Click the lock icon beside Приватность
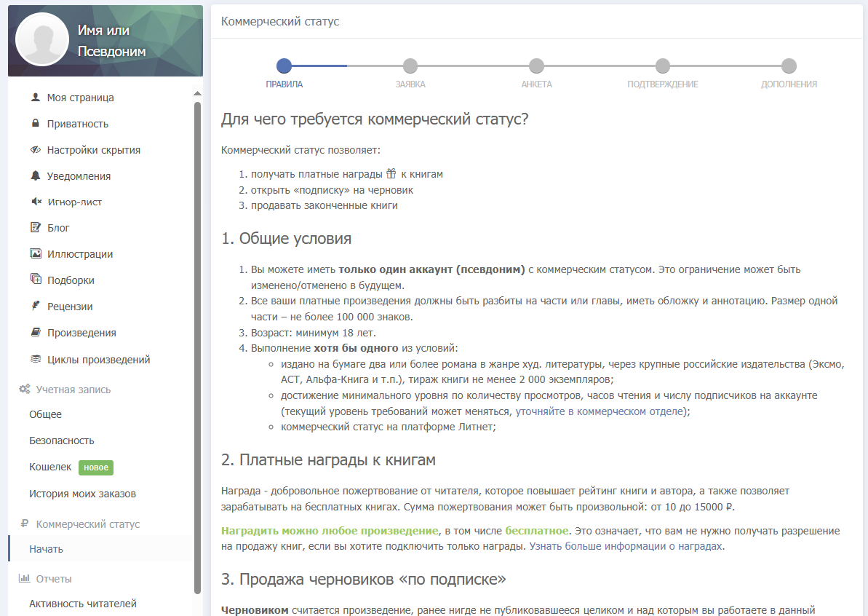This screenshot has height=616, width=868. point(36,123)
